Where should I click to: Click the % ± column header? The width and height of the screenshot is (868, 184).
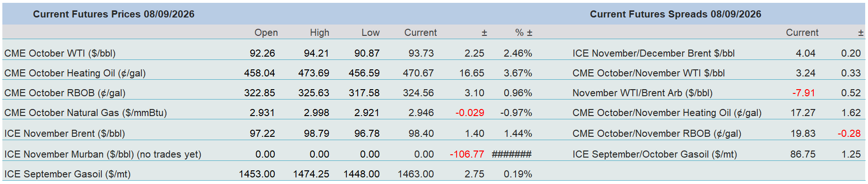[x=524, y=33]
